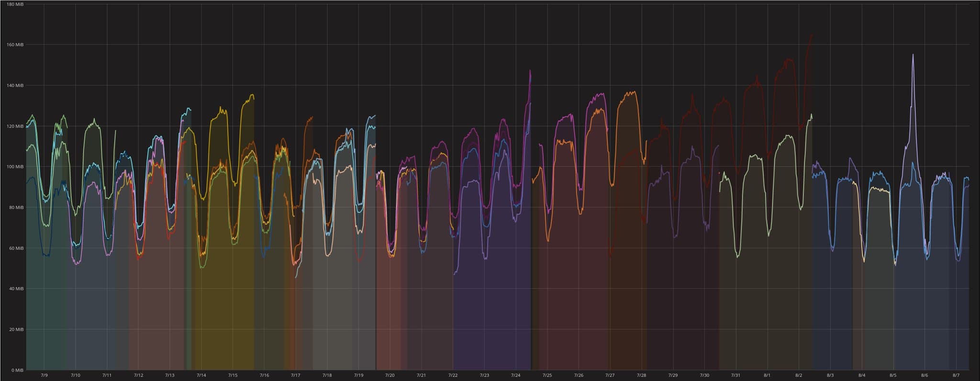Select the 7/30 date label
This screenshot has height=381, width=980.
click(x=704, y=375)
